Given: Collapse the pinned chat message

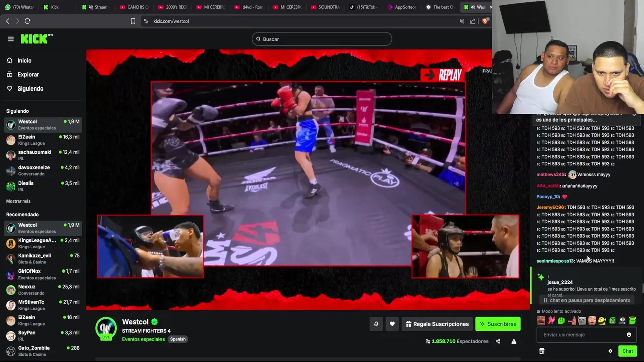Looking at the screenshot, I should pyautogui.click(x=634, y=115).
